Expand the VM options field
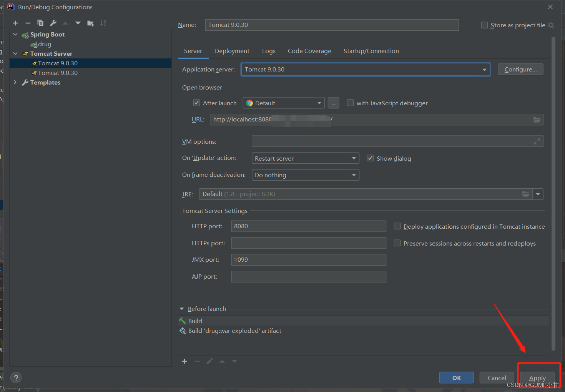The width and height of the screenshot is (565, 392). point(537,141)
